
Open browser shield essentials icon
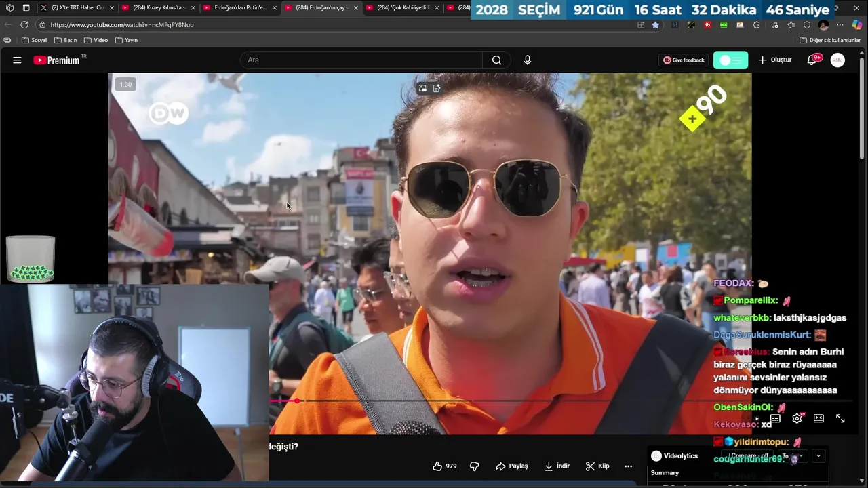pyautogui.click(x=807, y=24)
